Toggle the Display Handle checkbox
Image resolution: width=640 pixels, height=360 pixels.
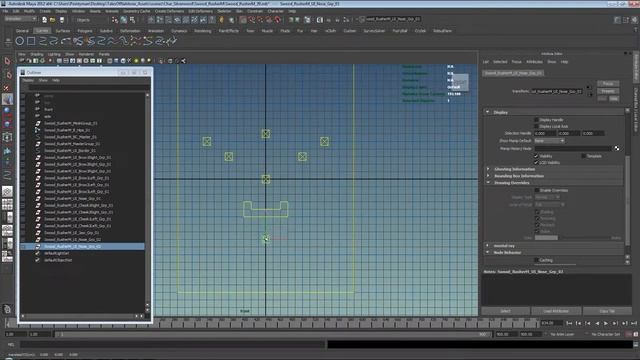[x=536, y=120]
